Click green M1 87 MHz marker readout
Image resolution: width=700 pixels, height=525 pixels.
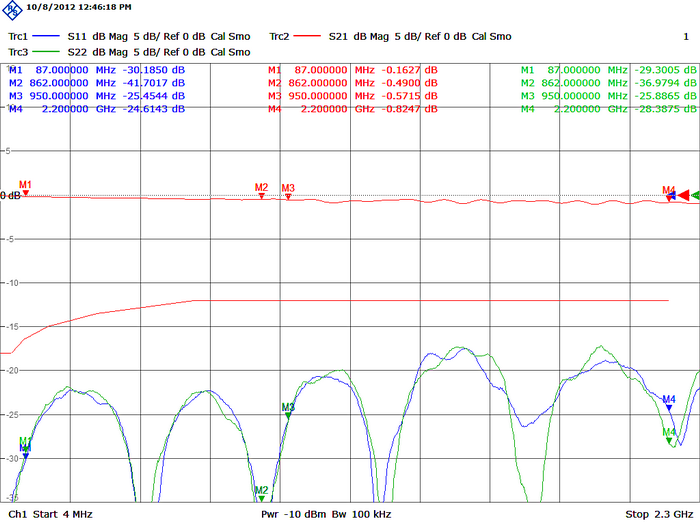pos(609,70)
